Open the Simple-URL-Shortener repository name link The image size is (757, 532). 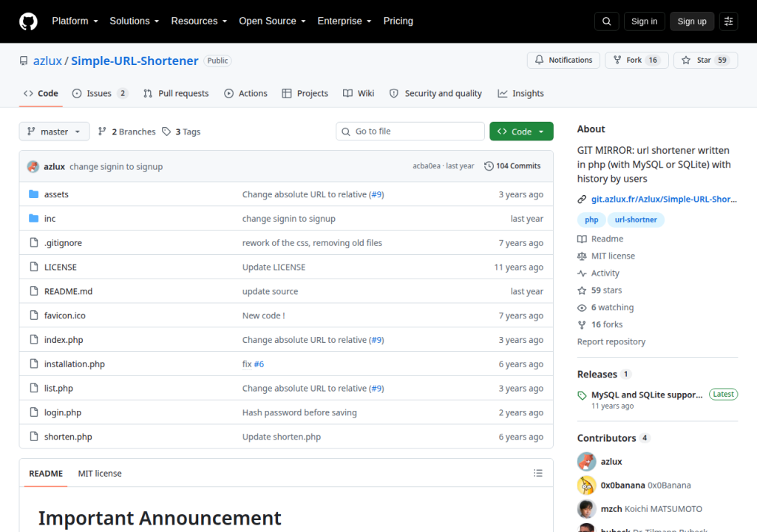tap(135, 61)
